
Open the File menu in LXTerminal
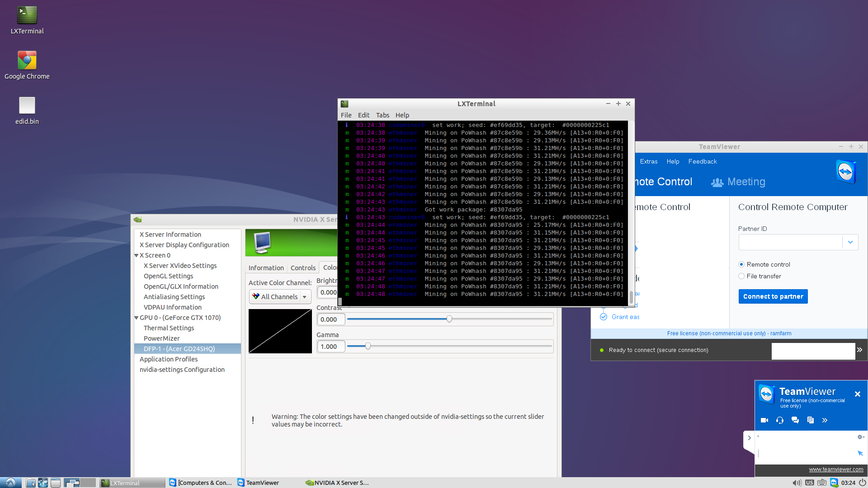click(346, 115)
